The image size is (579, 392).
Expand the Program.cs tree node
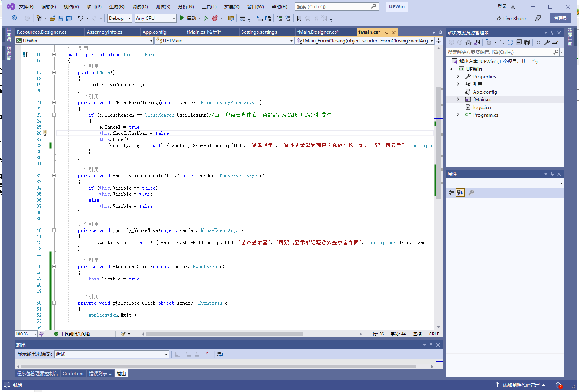tap(458, 115)
